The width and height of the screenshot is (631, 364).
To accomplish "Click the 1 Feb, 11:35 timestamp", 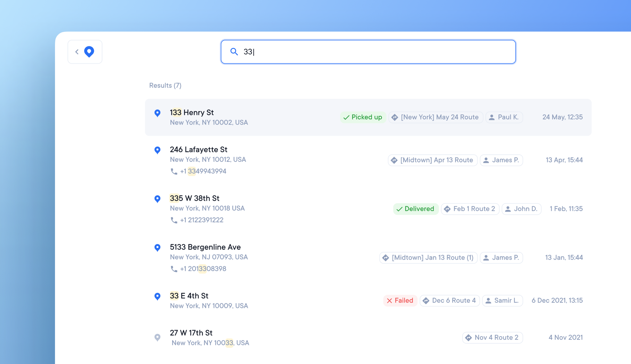I will (x=566, y=209).
